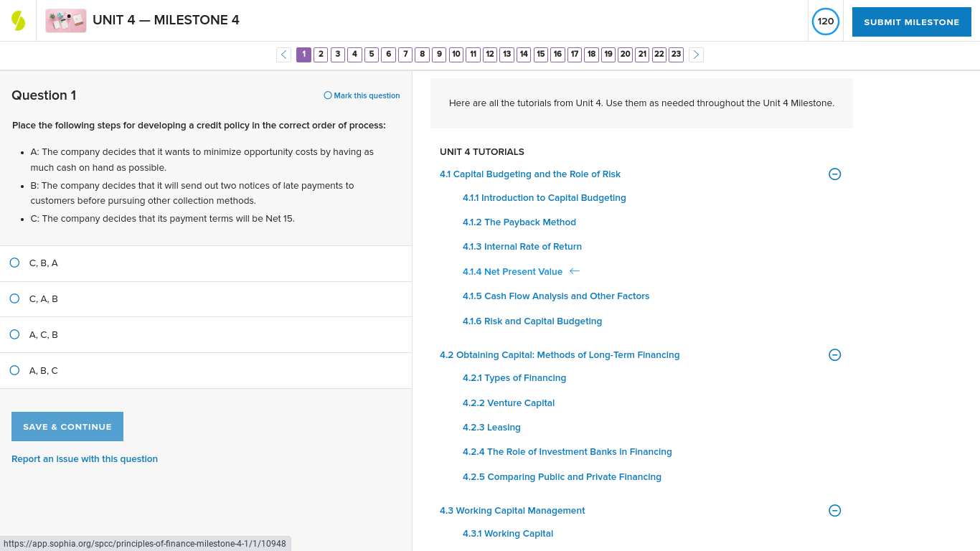Open question 5
The width and height of the screenshot is (980, 551).
pos(371,54)
